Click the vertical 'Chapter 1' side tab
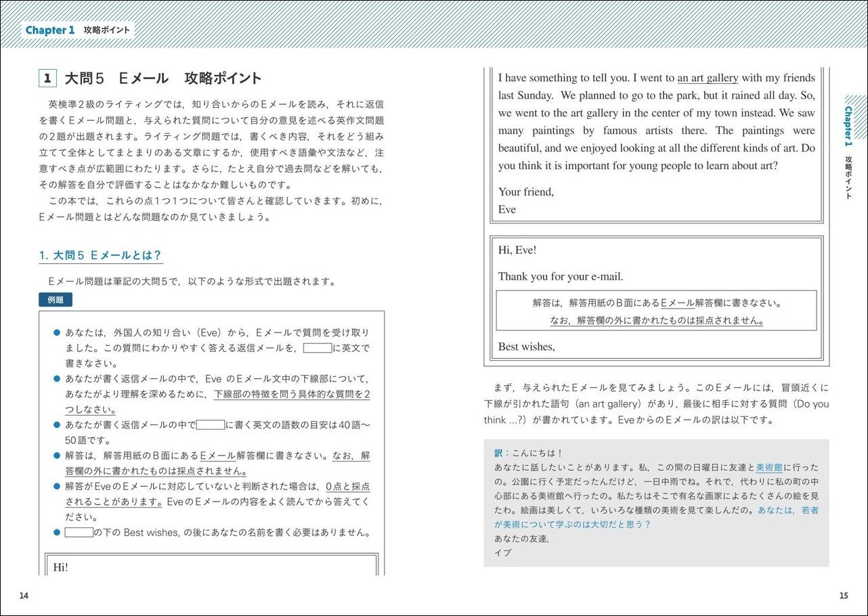 [848, 127]
